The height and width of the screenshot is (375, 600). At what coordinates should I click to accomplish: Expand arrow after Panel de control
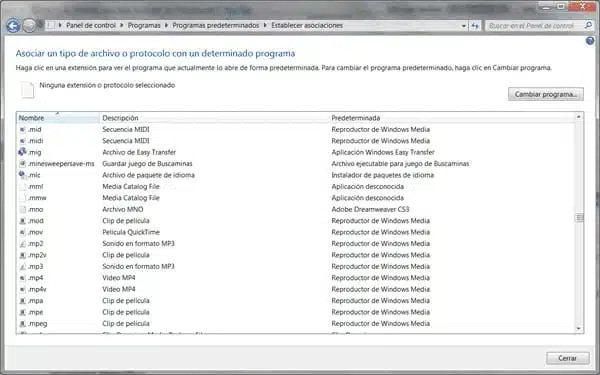click(122, 25)
